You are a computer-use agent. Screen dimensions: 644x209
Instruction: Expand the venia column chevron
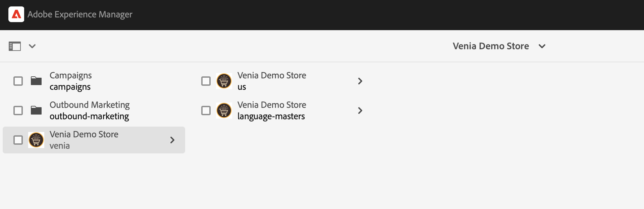point(172,140)
